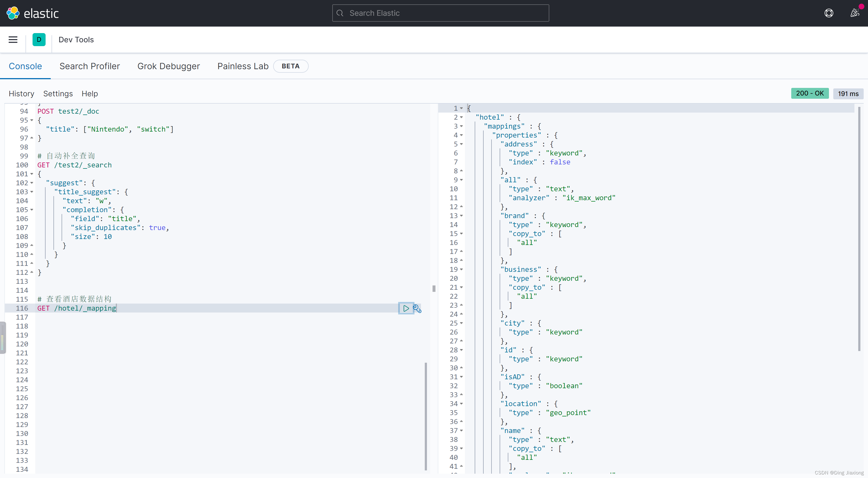Switch to the Console tab
868x478 pixels.
tap(25, 66)
